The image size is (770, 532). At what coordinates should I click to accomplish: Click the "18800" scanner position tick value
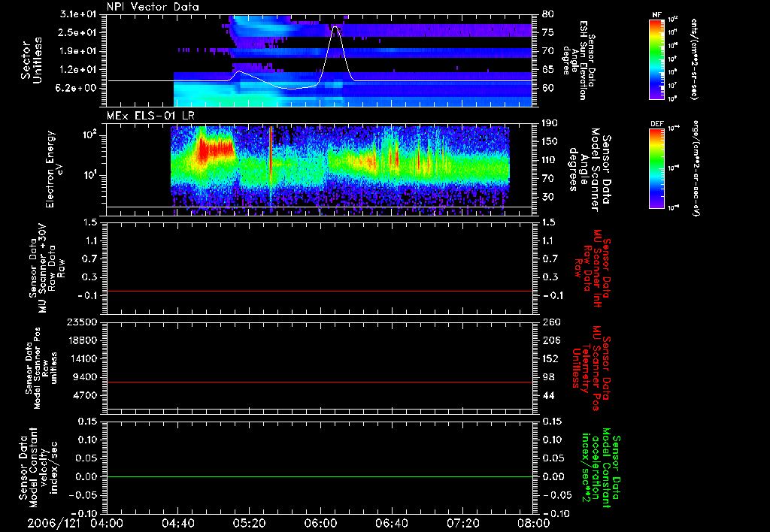(x=83, y=340)
